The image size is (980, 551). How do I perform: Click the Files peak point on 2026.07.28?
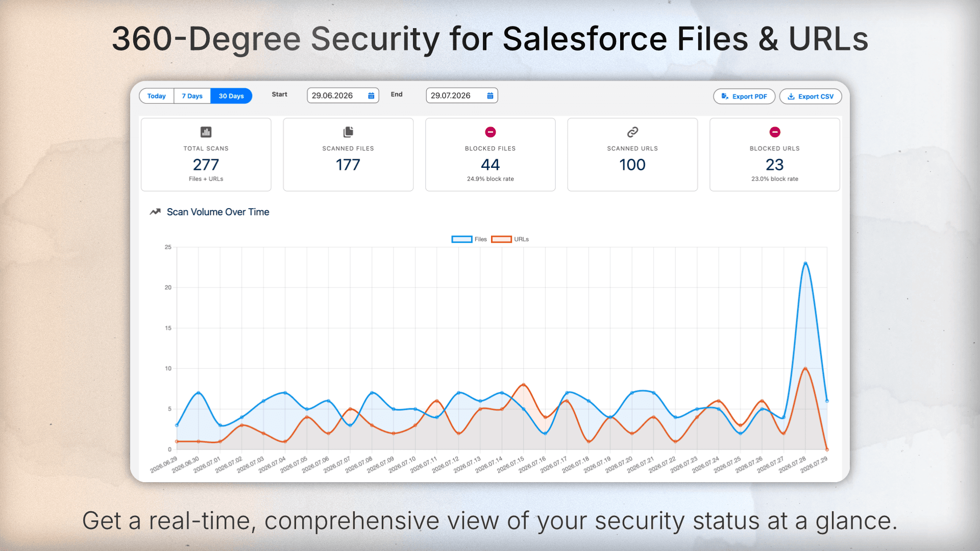tap(805, 263)
